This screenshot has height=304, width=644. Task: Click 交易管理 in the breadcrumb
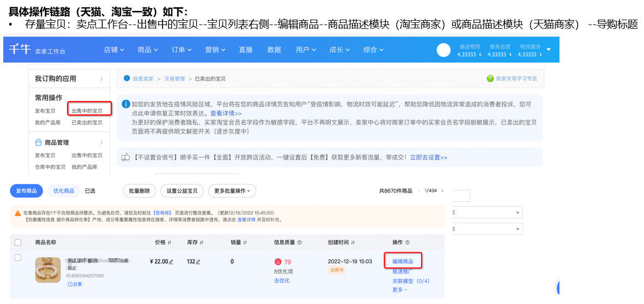pyautogui.click(x=174, y=78)
